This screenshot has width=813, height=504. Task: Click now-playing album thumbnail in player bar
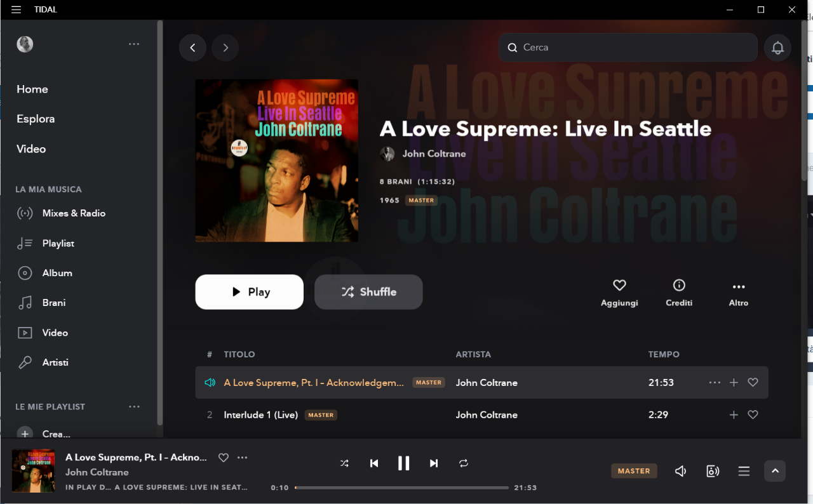point(33,471)
